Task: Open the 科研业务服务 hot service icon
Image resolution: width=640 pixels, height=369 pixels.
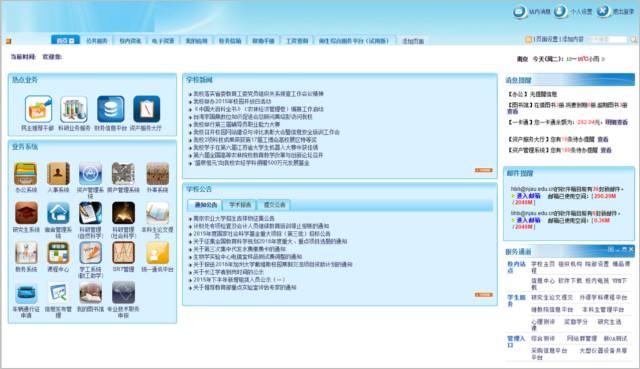Action: click(x=74, y=109)
